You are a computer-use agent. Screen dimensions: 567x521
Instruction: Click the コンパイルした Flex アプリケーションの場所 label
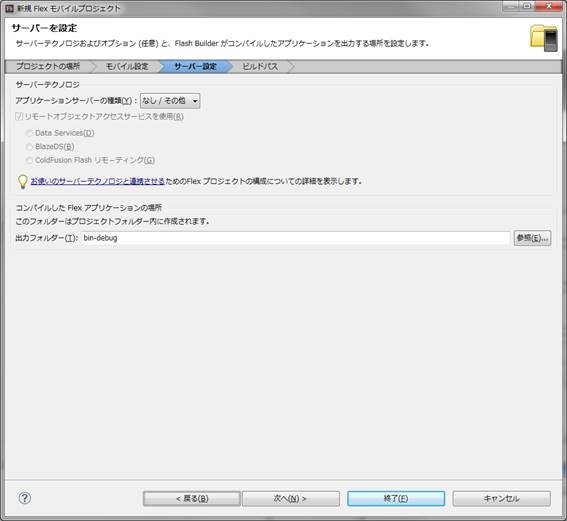click(x=89, y=208)
